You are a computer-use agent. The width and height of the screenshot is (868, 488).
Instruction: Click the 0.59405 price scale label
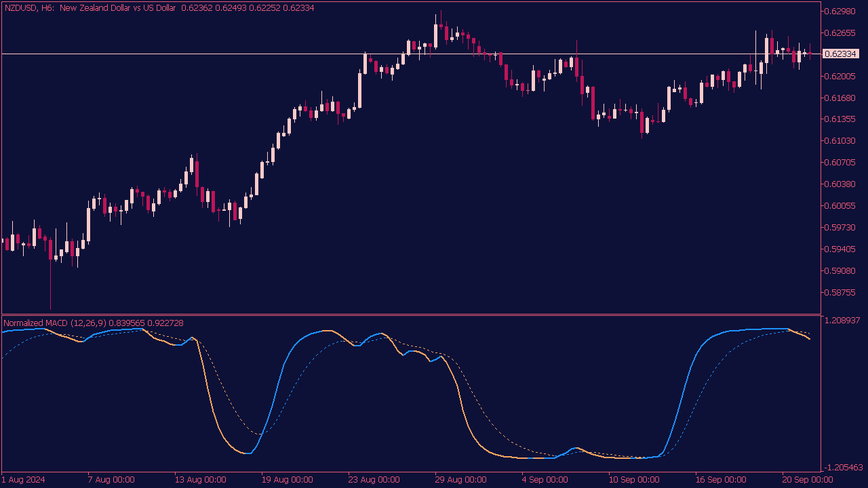point(840,249)
